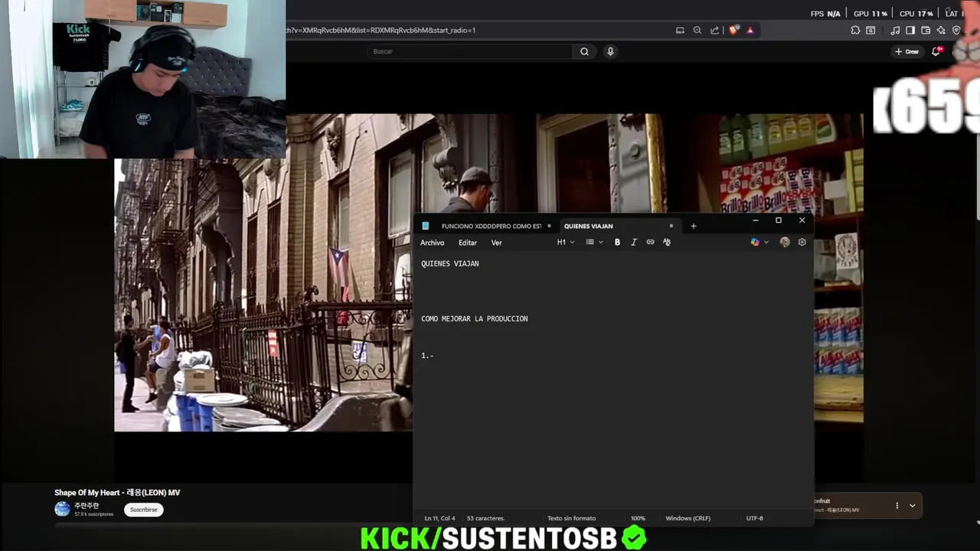Open the Archivo menu

(432, 243)
